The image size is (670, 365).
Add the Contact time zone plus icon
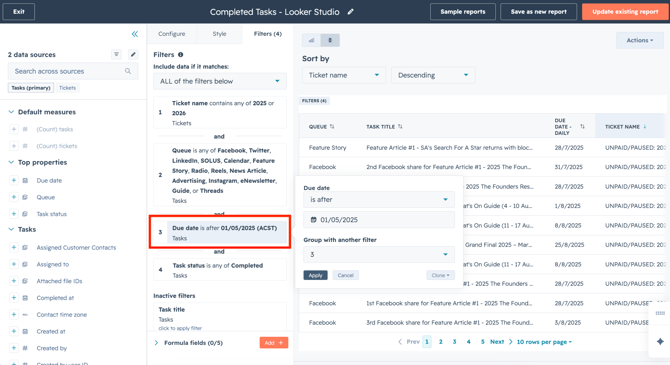coord(14,315)
